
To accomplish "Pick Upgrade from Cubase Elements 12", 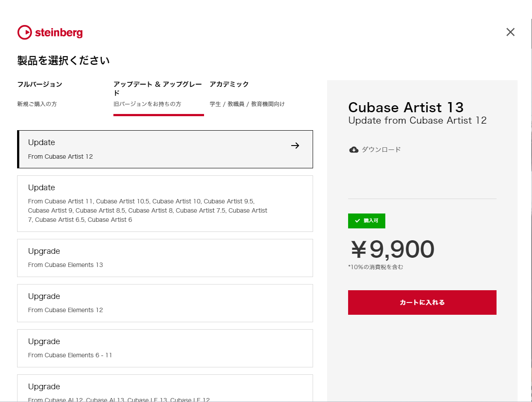I will 165,303.
